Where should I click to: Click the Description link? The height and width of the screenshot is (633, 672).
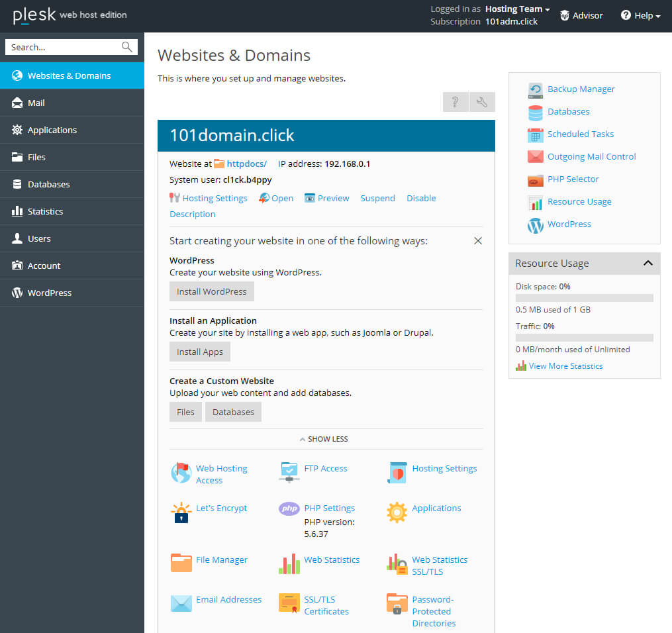[x=193, y=215]
